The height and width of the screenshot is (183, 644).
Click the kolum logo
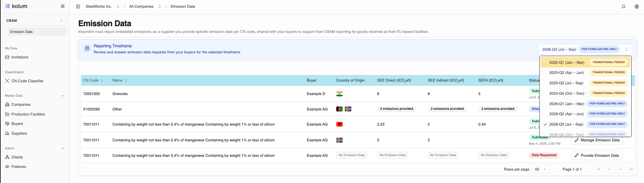tap(16, 6)
